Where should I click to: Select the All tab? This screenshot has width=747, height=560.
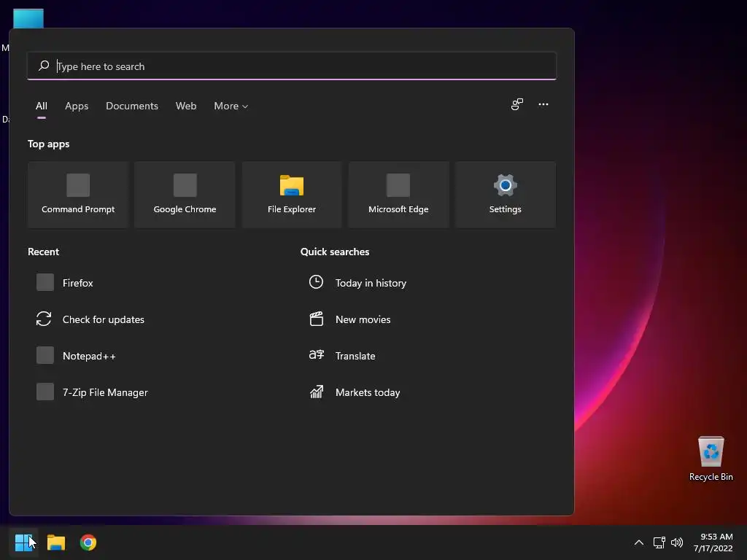(42, 106)
